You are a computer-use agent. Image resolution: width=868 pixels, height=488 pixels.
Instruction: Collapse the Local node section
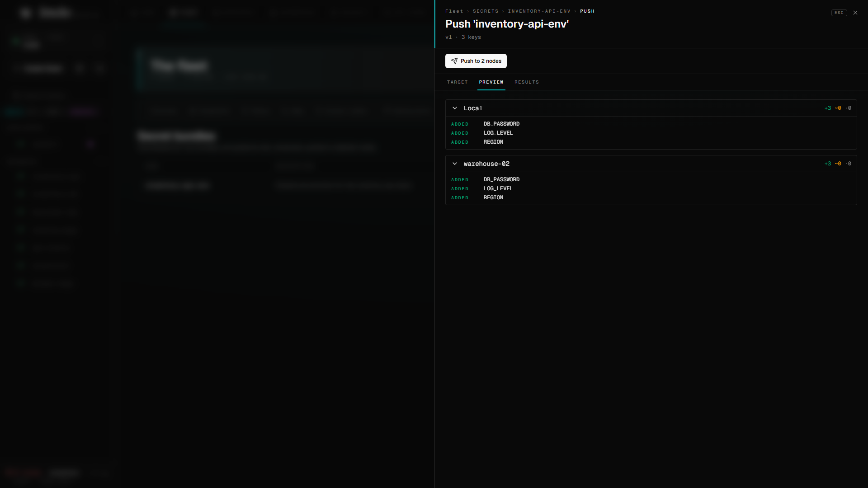pos(455,108)
